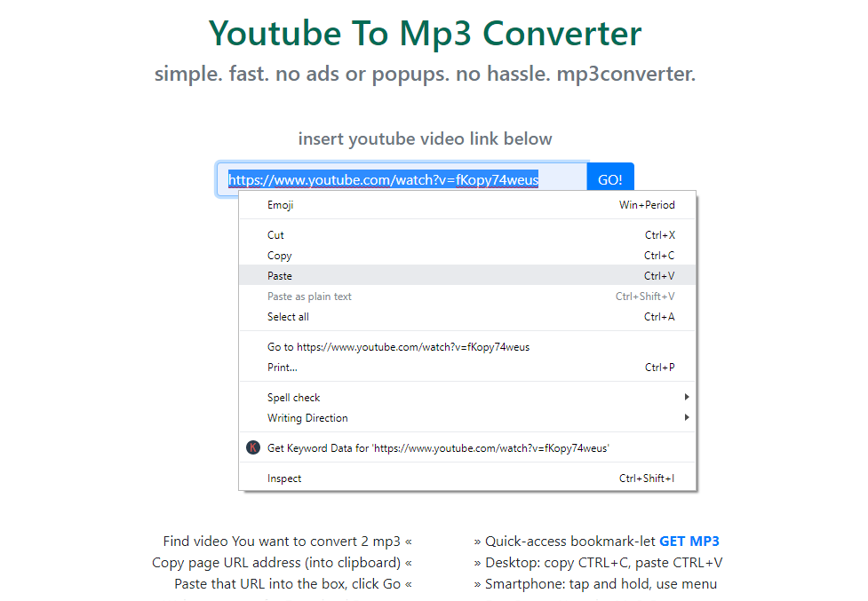This screenshot has width=868, height=601.
Task: Click the 'Find video You want to convert' text
Action: [282, 541]
